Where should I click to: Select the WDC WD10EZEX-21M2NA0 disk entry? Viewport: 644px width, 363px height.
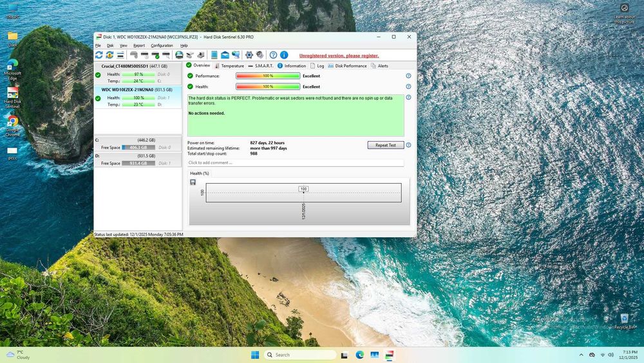point(138,97)
